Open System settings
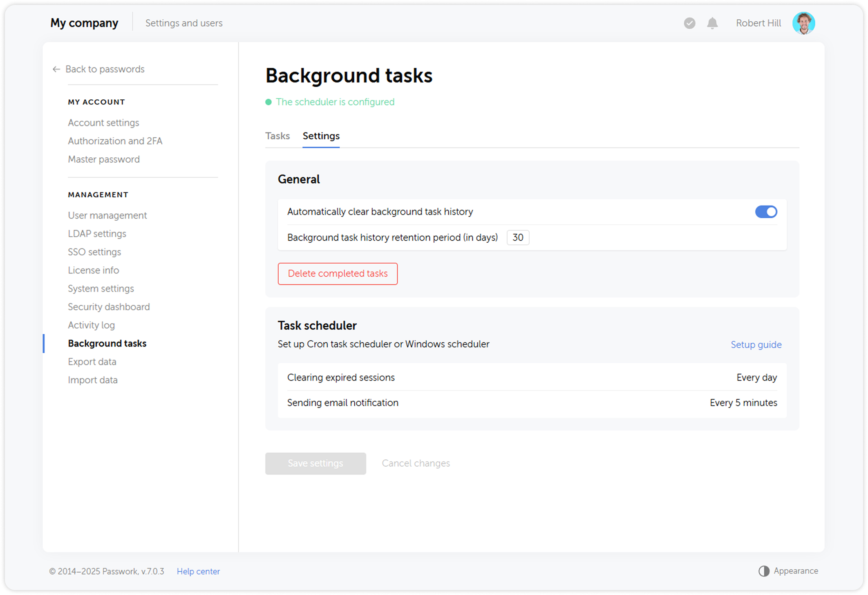This screenshot has width=868, height=595. (x=101, y=289)
